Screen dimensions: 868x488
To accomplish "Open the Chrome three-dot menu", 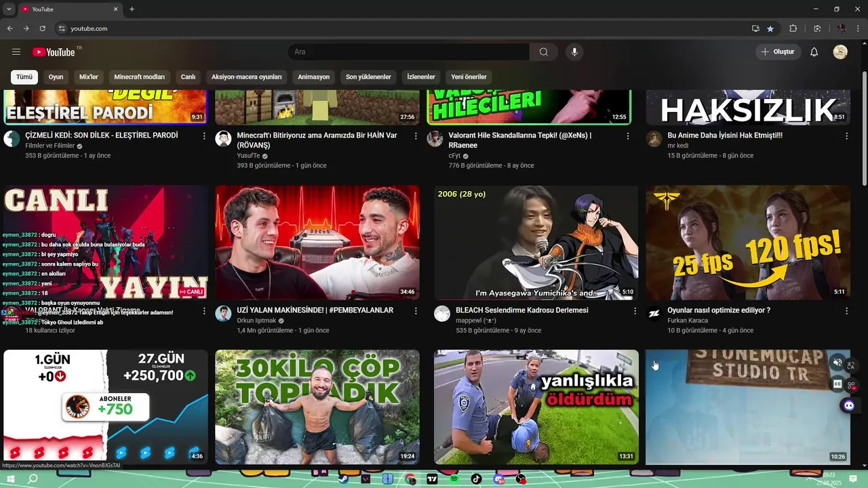I will (x=859, y=28).
